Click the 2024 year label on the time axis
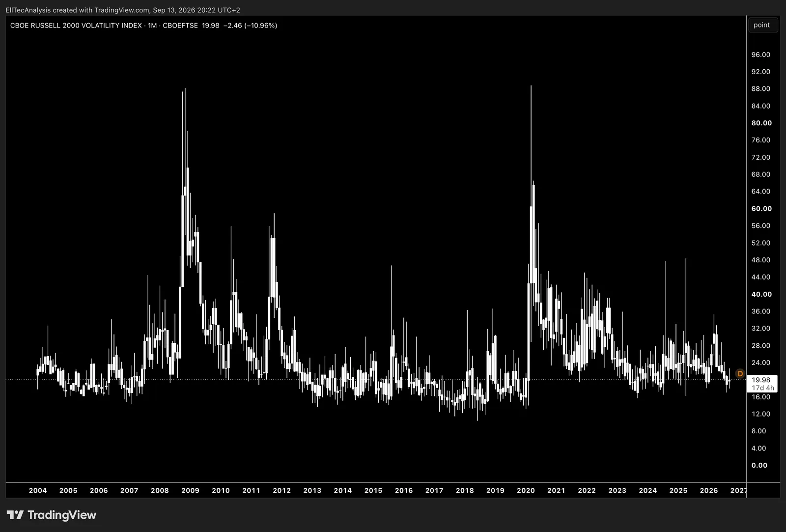The height and width of the screenshot is (532, 786). point(648,490)
